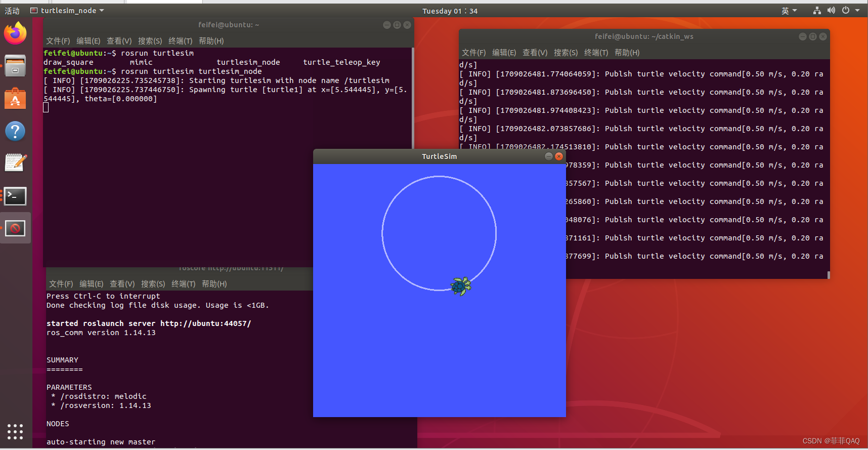Screen dimensions: 868x450
Task: Open Text Editor from the dock
Action: pyautogui.click(x=15, y=163)
